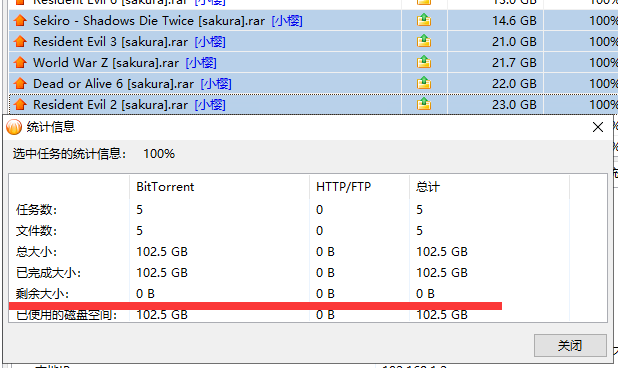Image resolution: width=618 pixels, height=368 pixels.
Task: Click the 总大小 row in the statistics table
Action: [307, 251]
